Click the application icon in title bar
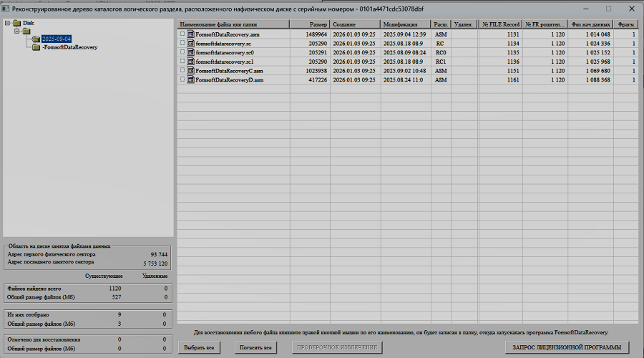 tap(6, 9)
